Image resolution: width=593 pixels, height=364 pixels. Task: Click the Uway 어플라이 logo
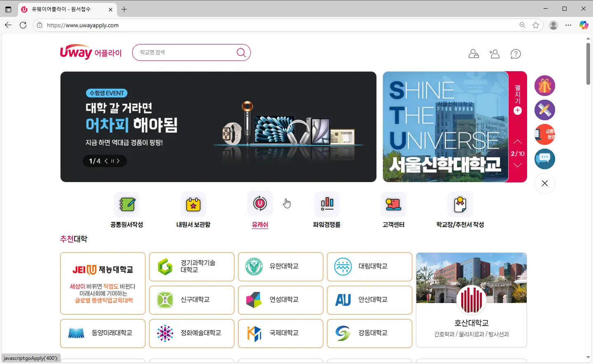[x=91, y=52]
